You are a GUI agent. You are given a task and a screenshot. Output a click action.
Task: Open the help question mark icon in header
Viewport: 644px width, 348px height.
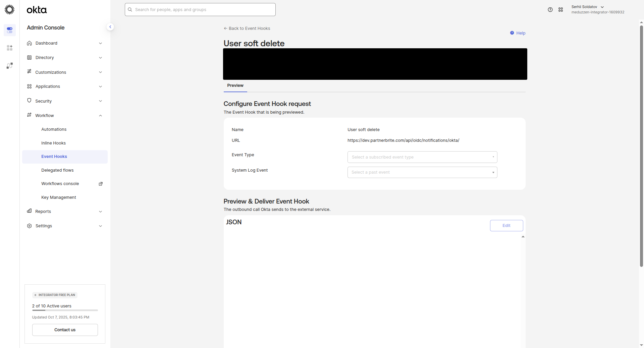550,10
